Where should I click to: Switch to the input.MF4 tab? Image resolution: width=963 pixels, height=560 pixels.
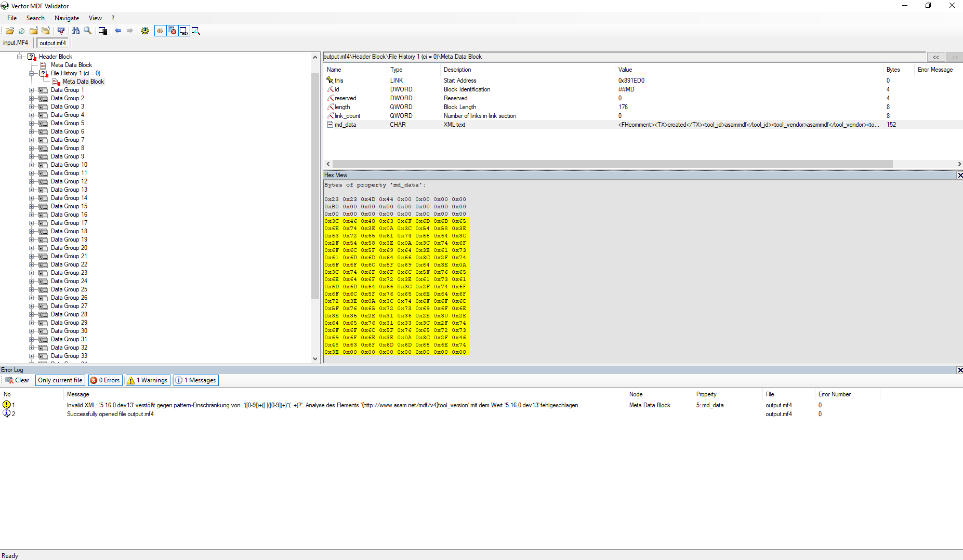[x=15, y=43]
